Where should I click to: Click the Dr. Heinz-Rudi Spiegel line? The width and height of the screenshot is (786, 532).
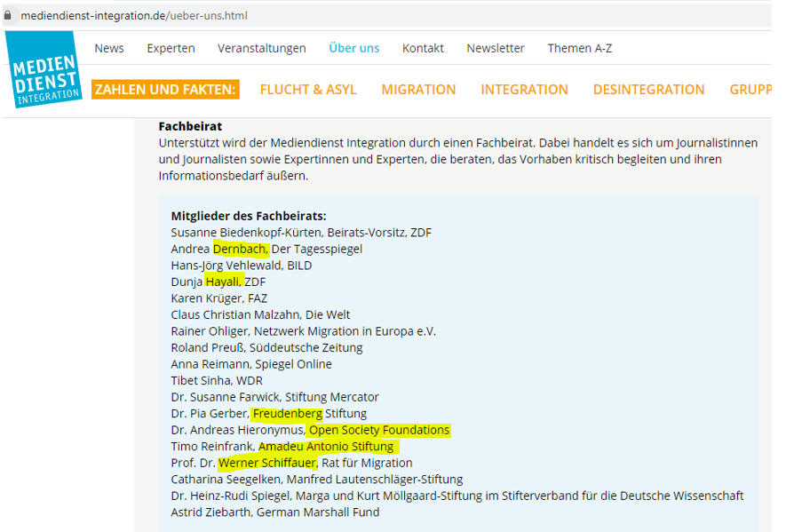(x=457, y=496)
